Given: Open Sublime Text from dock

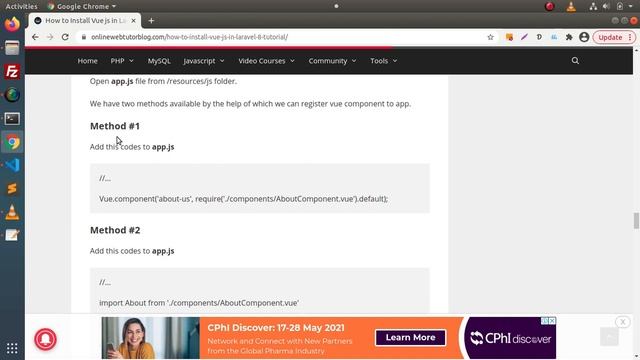Looking at the screenshot, I should click(x=12, y=189).
